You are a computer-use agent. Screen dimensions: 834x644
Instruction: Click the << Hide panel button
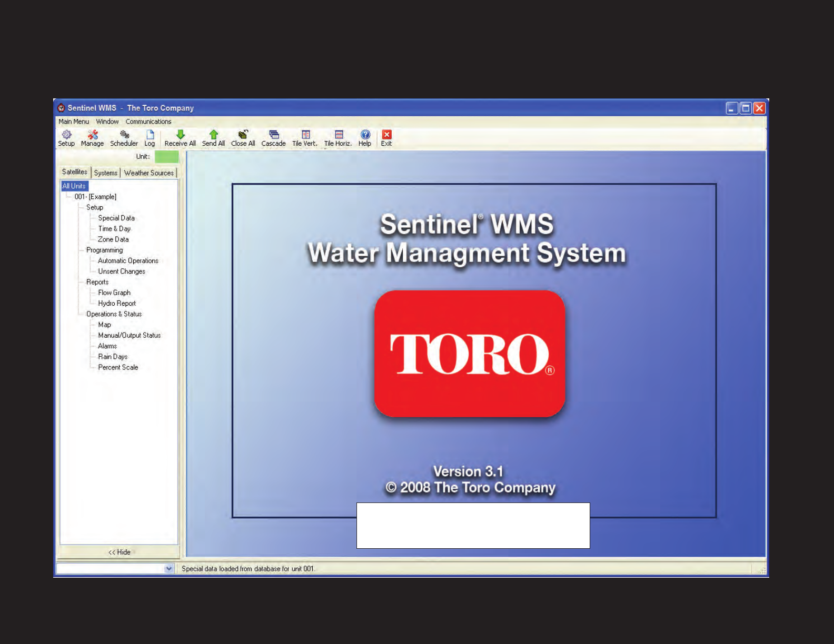[119, 552]
